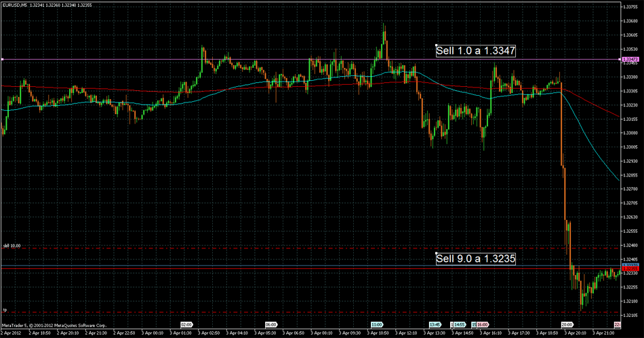The height and width of the screenshot is (338, 644).
Task: Select the anchor point of the Sell 1.0 label
Action: tap(436, 45)
